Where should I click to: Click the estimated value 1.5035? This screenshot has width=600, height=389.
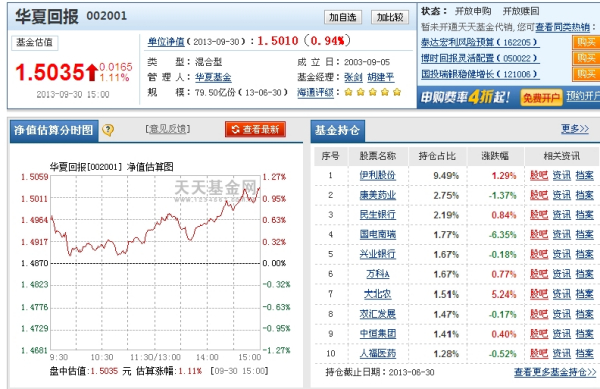[50, 72]
